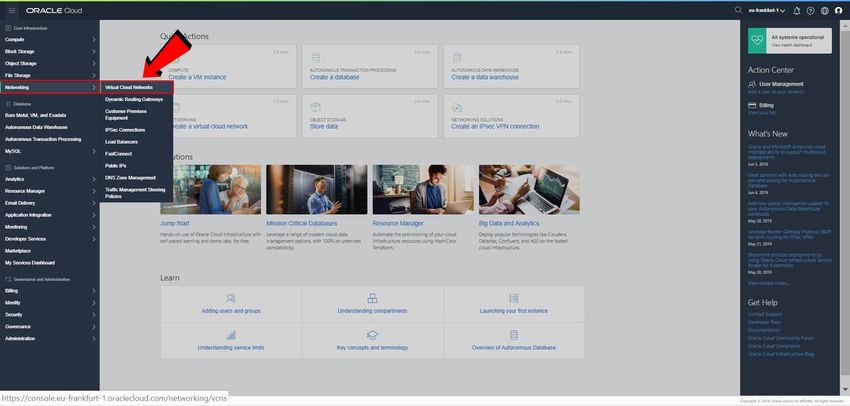The height and width of the screenshot is (406, 850).
Task: Click Oracle Cloud Community Forum link
Action: 781,338
